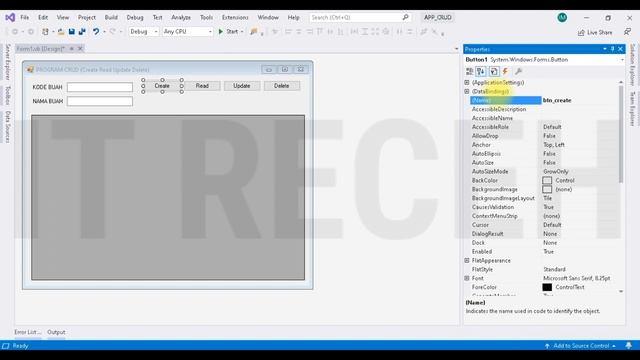Click the Redo toolbar icon
640x360 pixels.
113,31
